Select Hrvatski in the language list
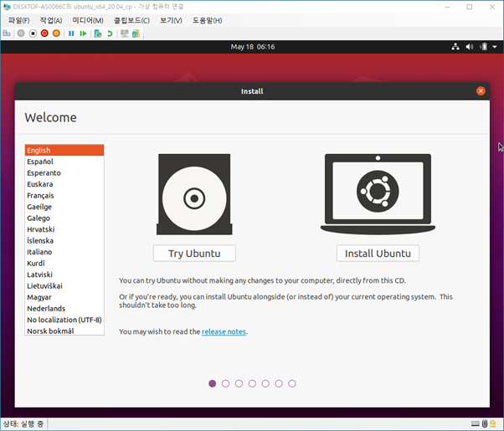 click(x=64, y=229)
